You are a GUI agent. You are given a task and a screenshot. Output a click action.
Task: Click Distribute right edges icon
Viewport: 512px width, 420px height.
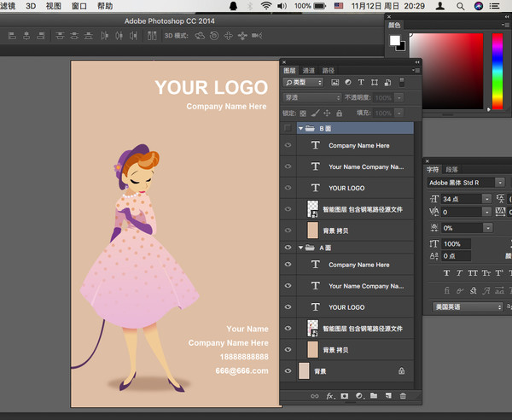[133, 36]
